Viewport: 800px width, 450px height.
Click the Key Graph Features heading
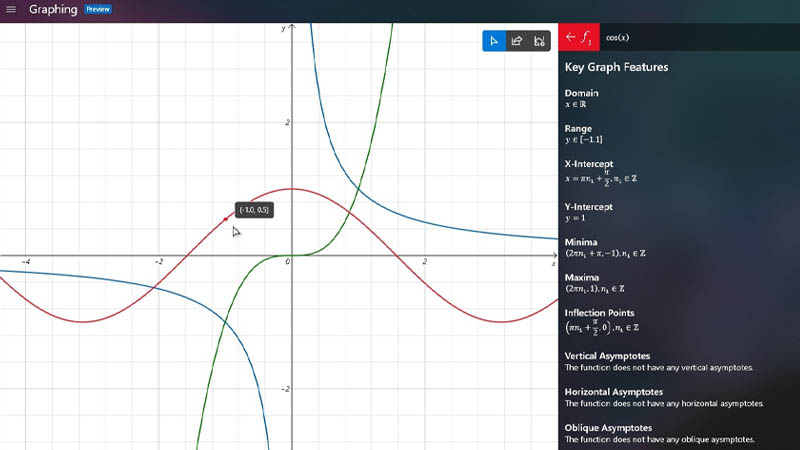616,67
